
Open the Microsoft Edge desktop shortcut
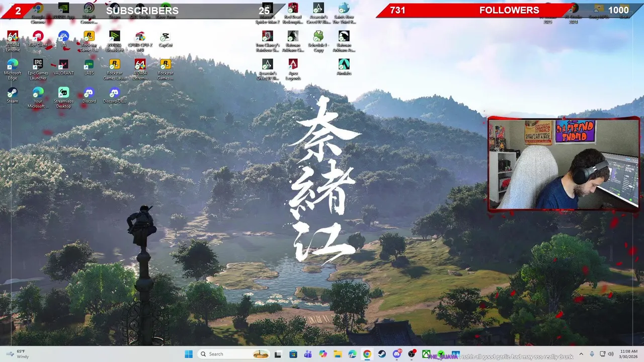pyautogui.click(x=13, y=70)
